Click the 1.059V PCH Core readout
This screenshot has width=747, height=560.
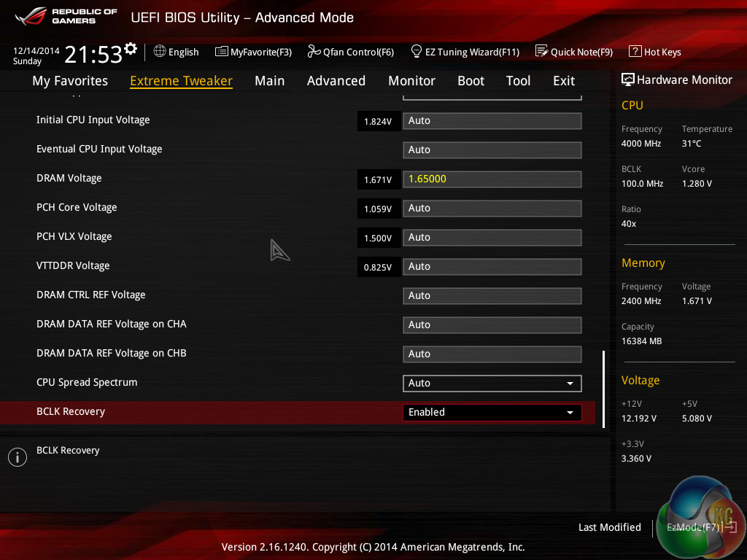379,209
